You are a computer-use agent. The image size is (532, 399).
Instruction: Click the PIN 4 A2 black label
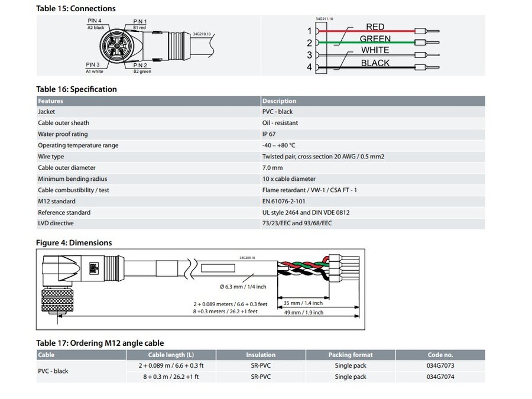[x=96, y=24]
